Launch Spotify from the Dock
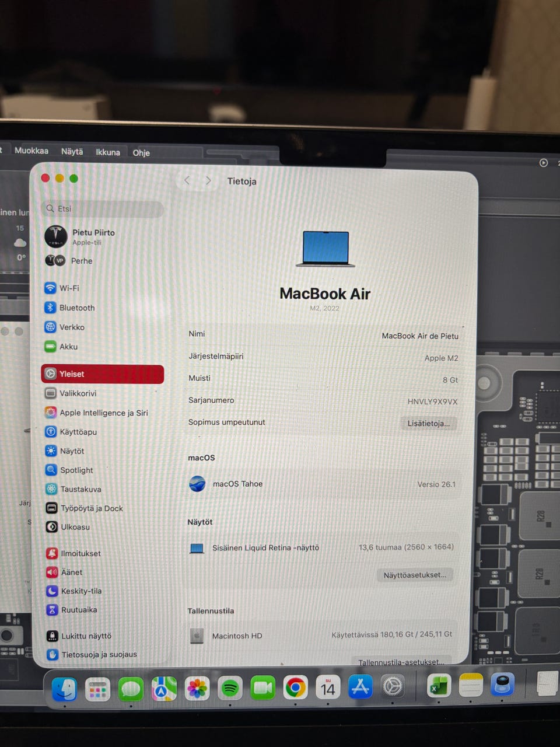This screenshot has width=560, height=747. [230, 689]
